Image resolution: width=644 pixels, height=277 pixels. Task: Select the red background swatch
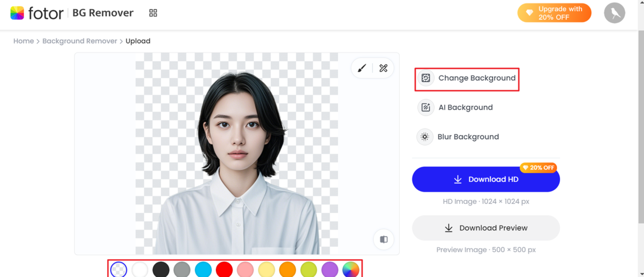click(224, 269)
